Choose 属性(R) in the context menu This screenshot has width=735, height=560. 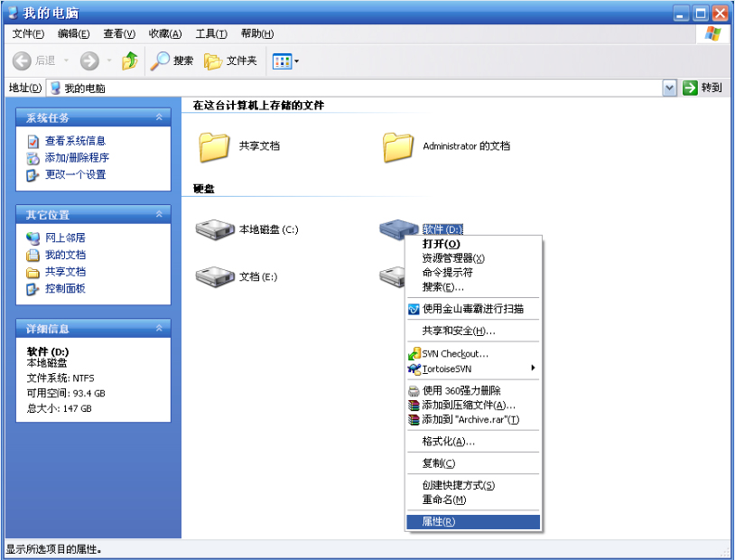[x=473, y=522]
